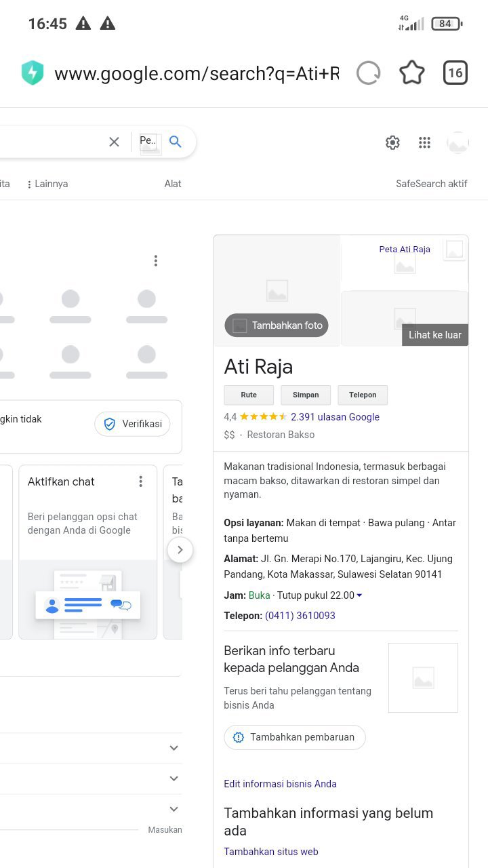The height and width of the screenshot is (868, 488).
Task: Open three-dot menu on Aktifkan chat card
Action: point(141,481)
